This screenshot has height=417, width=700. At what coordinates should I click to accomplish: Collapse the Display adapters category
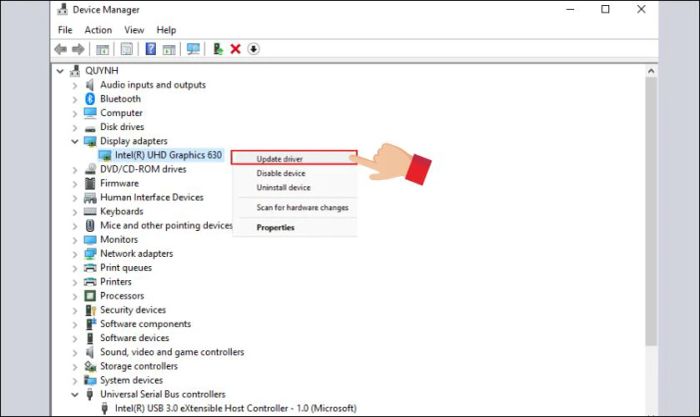(x=75, y=142)
